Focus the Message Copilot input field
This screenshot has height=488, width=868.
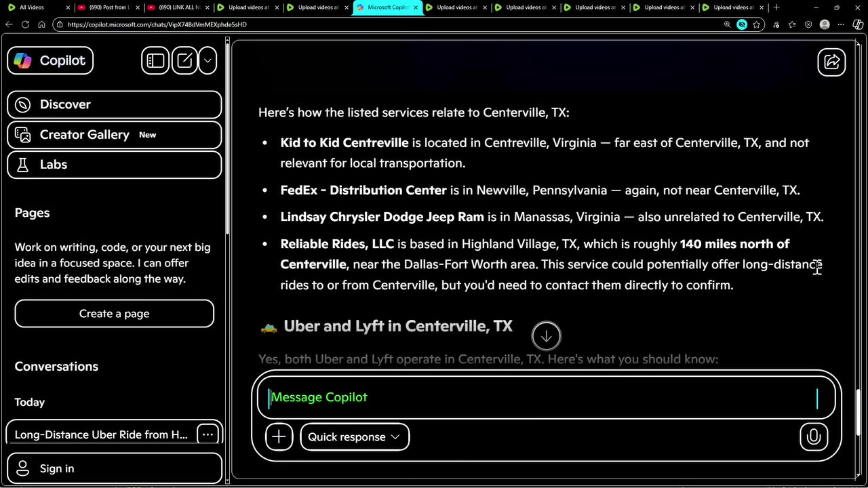click(x=547, y=397)
